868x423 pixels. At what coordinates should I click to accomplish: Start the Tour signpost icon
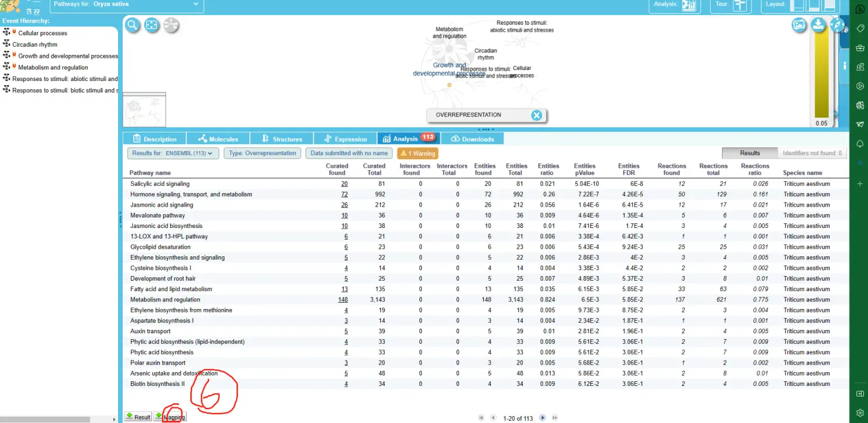coord(740,5)
